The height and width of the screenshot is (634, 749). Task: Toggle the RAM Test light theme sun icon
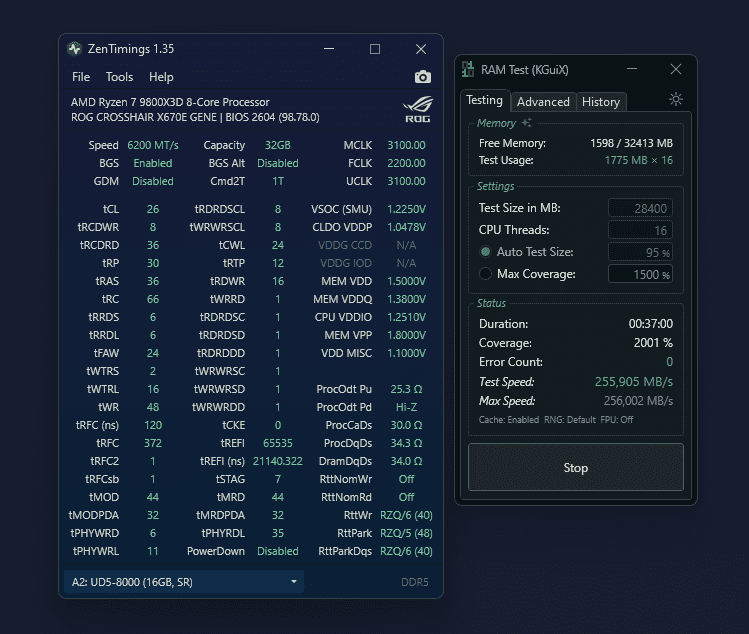pyautogui.click(x=675, y=99)
